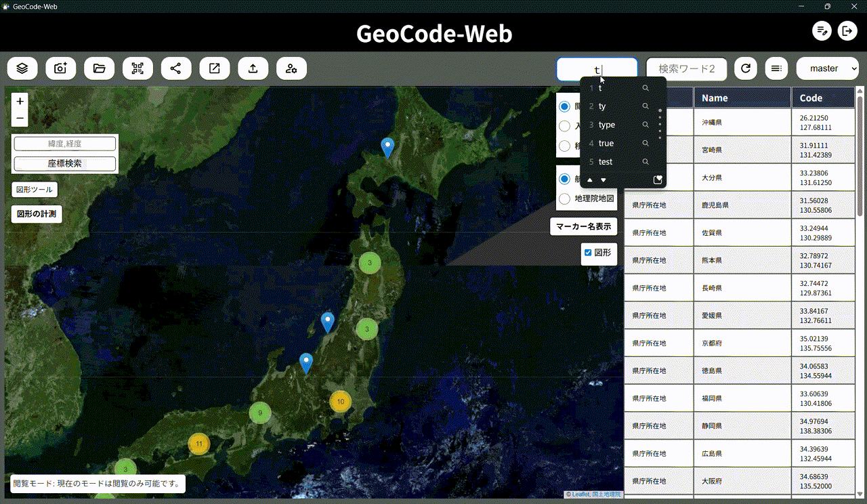867x504 pixels.
Task: Click the 宮崎県 table cell
Action: [742, 150]
